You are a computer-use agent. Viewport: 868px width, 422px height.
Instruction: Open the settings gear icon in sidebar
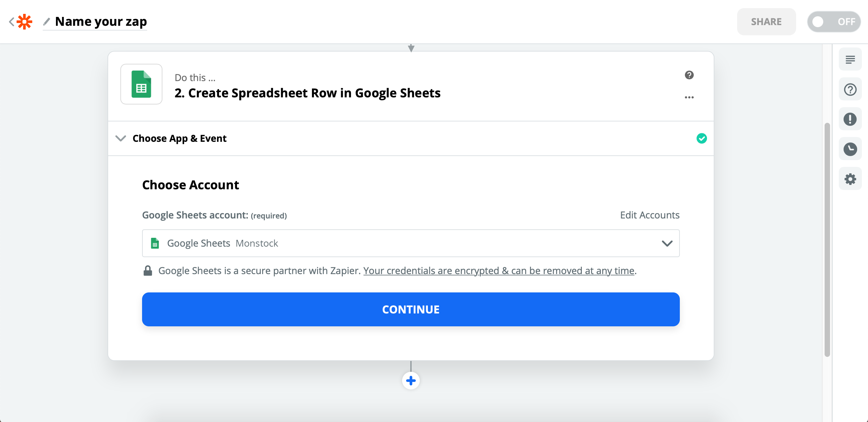tap(850, 179)
